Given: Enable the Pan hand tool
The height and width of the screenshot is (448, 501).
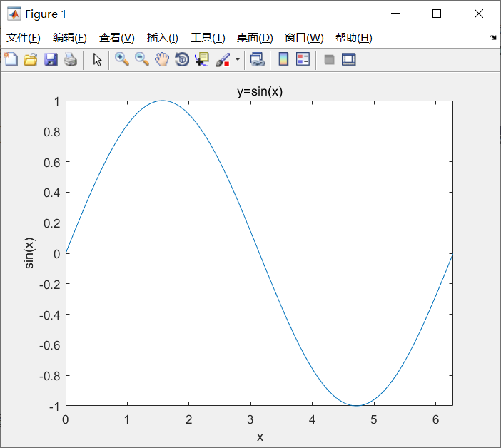Looking at the screenshot, I should click(162, 59).
